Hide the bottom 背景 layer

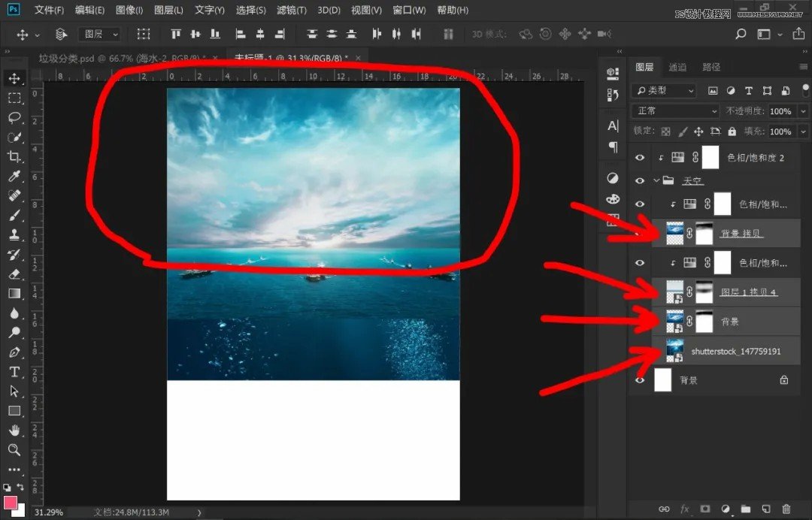[x=640, y=379]
